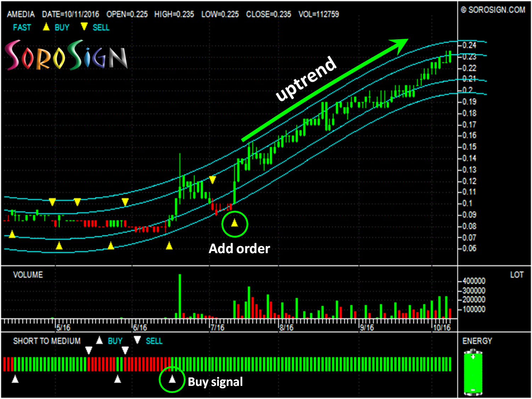Click the yellow SELL triangle in the FAST legend
Image resolution: width=532 pixels, height=399 pixels.
click(84, 27)
